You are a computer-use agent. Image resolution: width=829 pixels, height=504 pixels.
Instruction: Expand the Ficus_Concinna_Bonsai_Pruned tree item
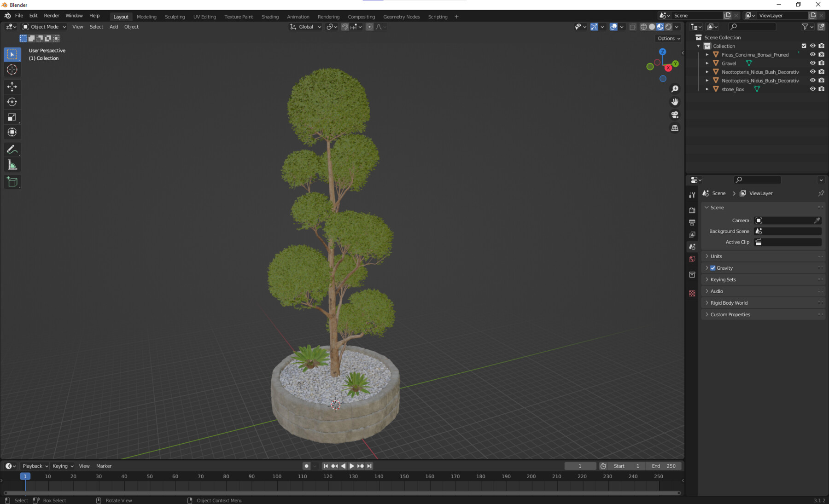(x=707, y=54)
